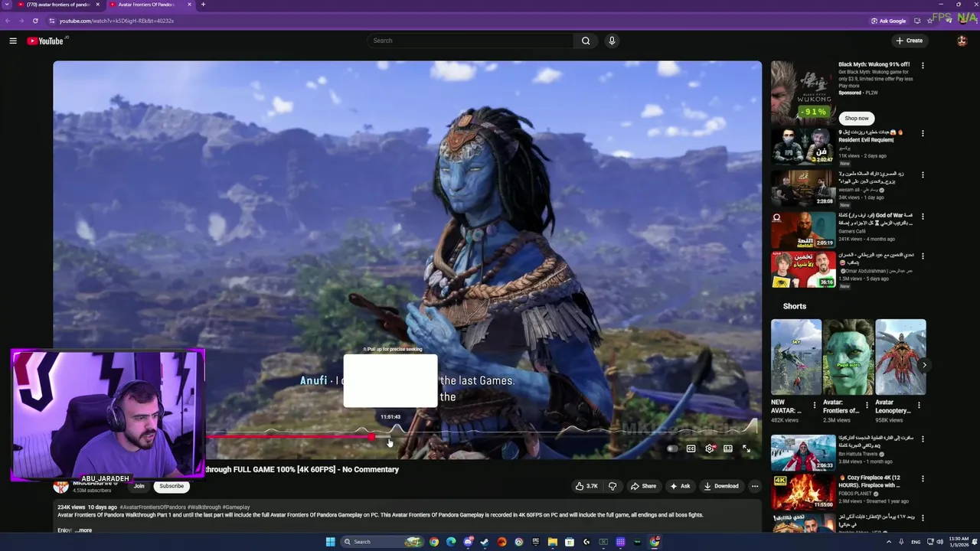
Task: Click the Windows taskbar Search box
Action: pyautogui.click(x=381, y=542)
